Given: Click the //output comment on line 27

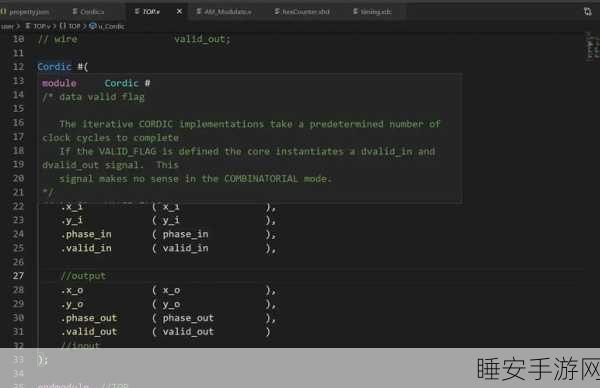Looking at the screenshot, I should [83, 276].
